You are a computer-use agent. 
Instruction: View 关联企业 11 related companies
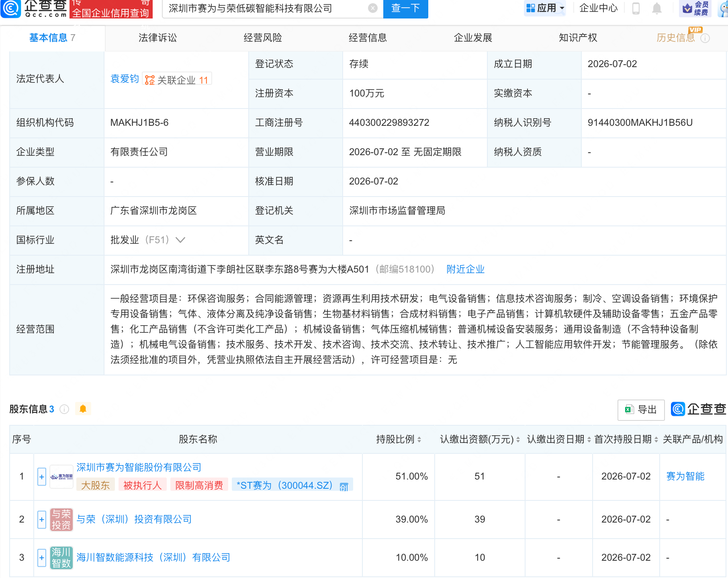[x=177, y=80]
